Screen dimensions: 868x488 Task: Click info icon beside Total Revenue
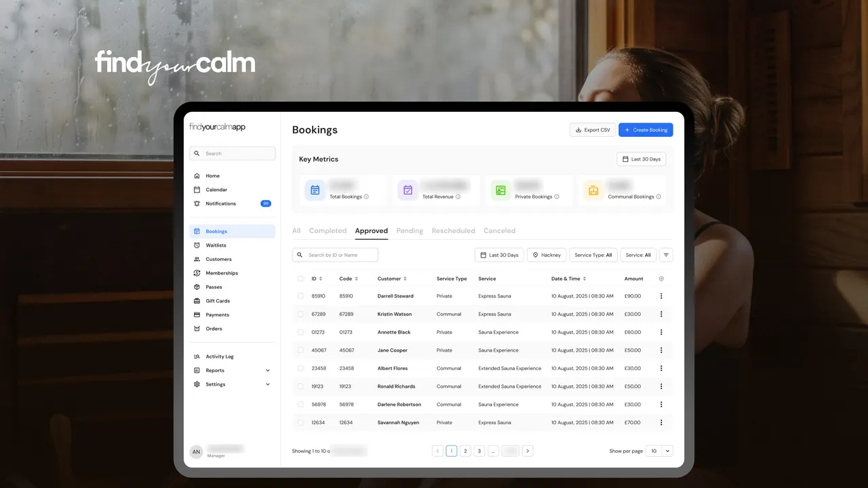tap(458, 197)
